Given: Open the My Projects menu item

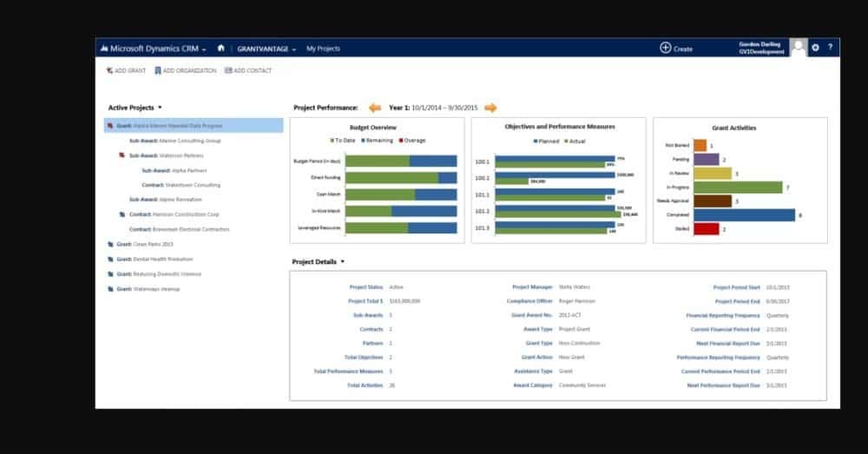Looking at the screenshot, I should click(x=323, y=49).
